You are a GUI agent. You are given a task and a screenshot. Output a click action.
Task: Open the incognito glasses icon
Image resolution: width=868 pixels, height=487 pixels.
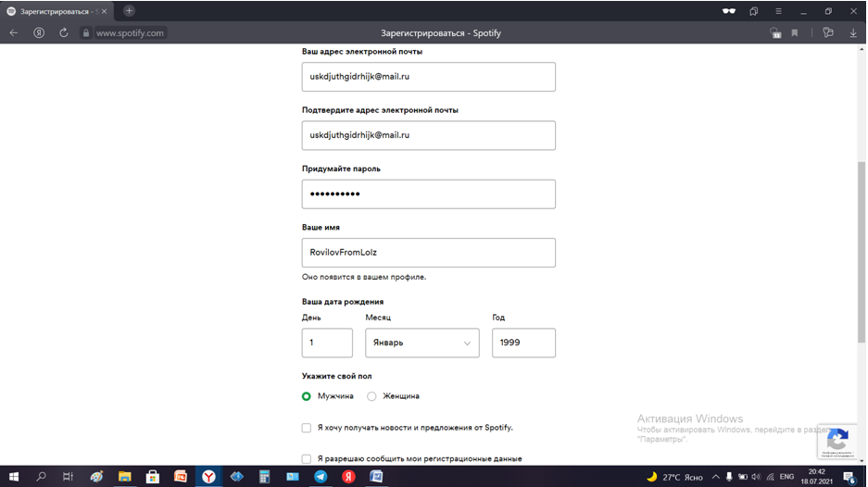click(729, 11)
